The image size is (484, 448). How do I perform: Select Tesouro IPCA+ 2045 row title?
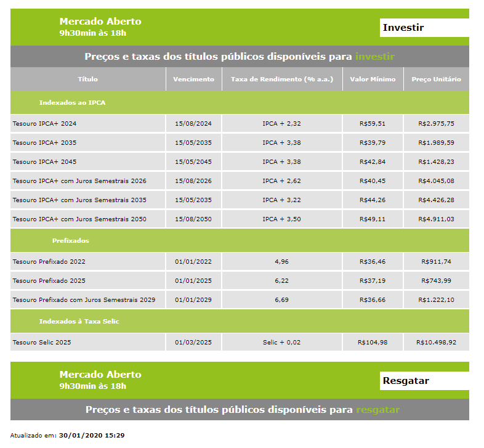tap(44, 162)
